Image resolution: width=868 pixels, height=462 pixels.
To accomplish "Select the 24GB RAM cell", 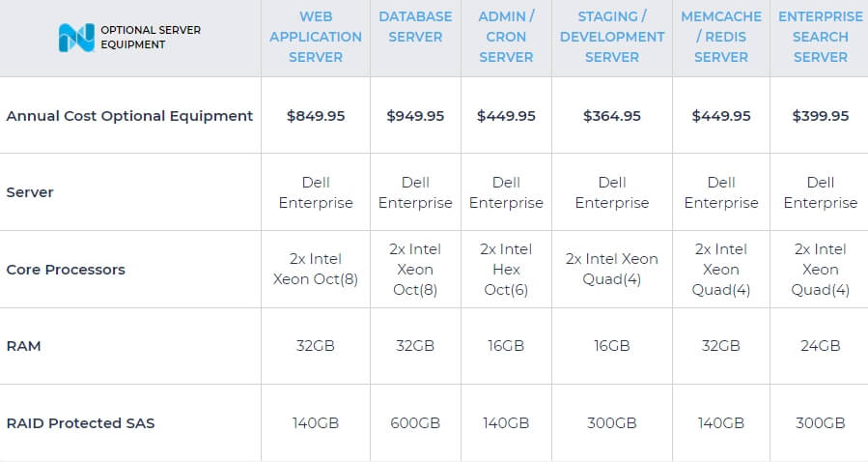I will (x=821, y=345).
